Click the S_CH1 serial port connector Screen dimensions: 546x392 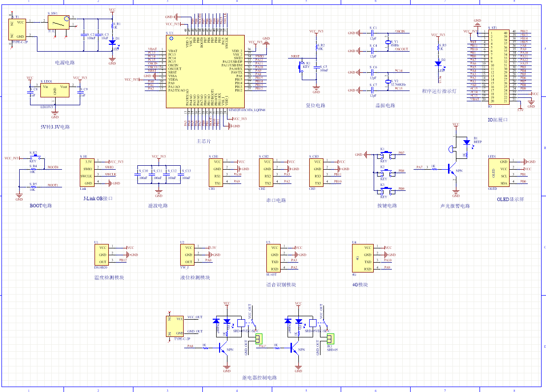(x=216, y=173)
